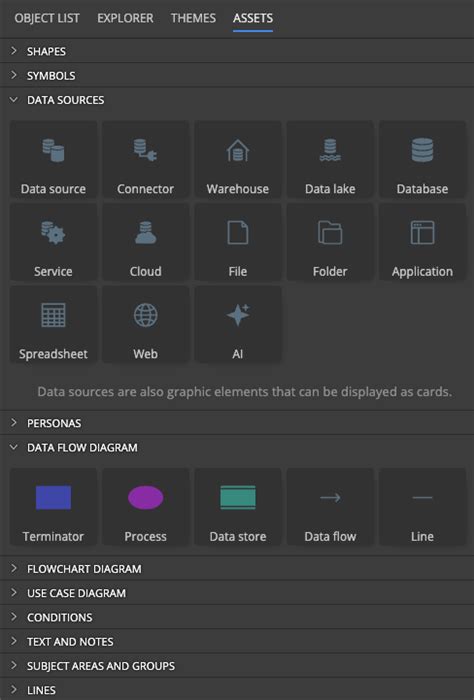Choose the Data lake asset

click(330, 159)
